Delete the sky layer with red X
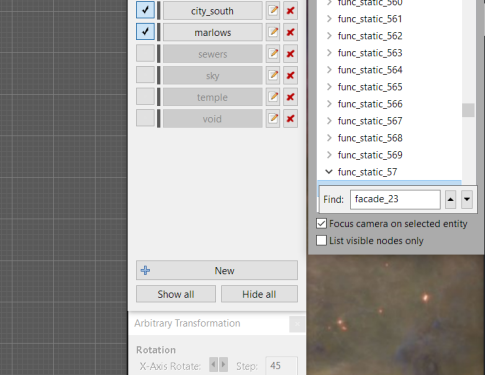 tap(290, 75)
